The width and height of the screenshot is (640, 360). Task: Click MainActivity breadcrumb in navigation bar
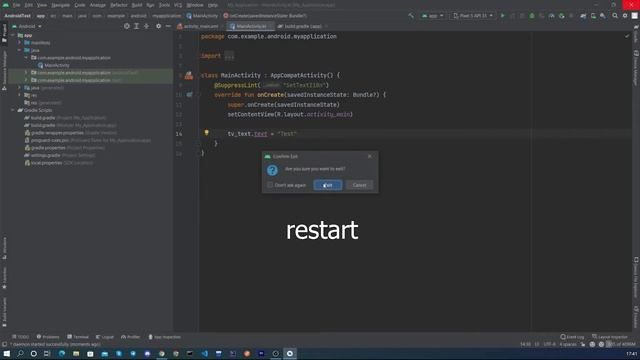[x=202, y=16]
